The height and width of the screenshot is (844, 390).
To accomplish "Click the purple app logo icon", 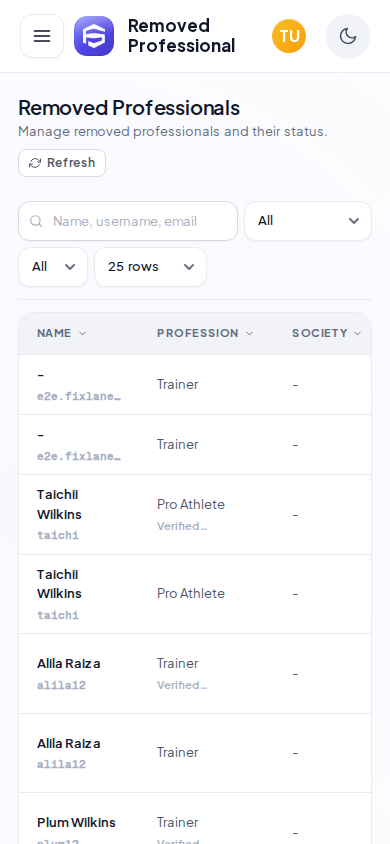I will click(94, 36).
